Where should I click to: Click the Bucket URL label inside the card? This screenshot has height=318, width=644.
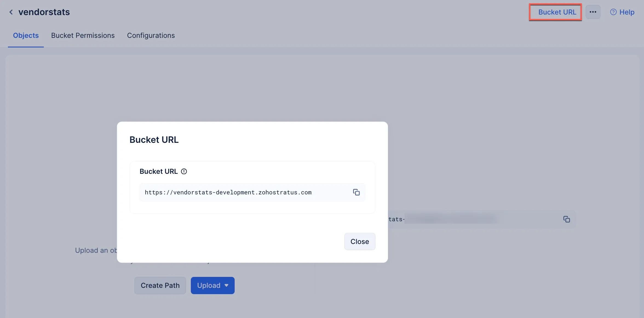(159, 171)
